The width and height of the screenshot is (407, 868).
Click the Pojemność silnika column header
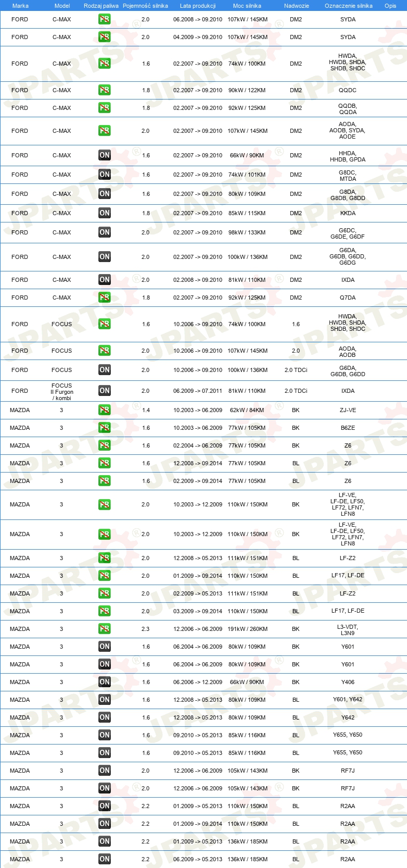tap(145, 6)
